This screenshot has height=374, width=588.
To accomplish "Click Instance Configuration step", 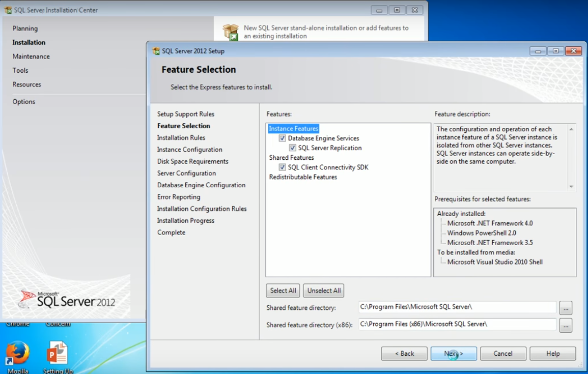I will 189,150.
